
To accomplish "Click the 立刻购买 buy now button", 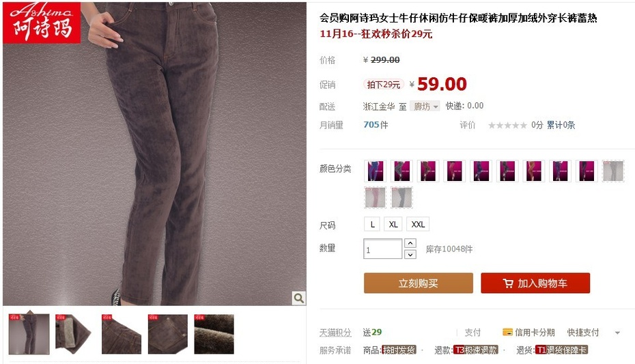I will 419,283.
